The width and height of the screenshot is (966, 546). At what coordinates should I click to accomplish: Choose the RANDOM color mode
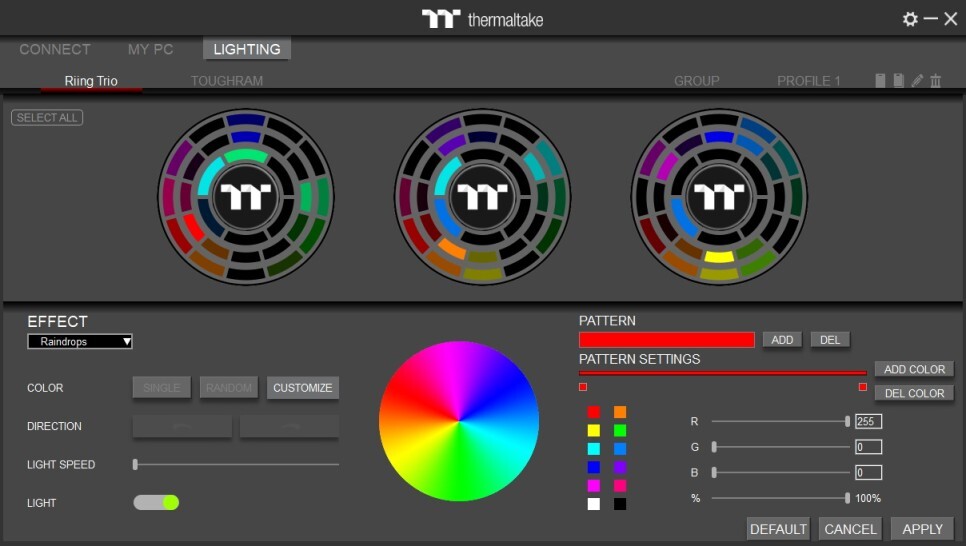pyautogui.click(x=229, y=388)
